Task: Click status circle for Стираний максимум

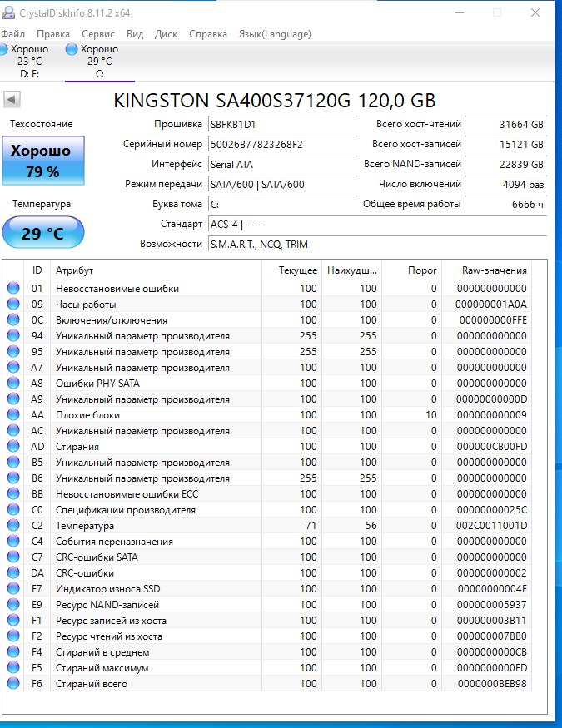Action: click(13, 667)
